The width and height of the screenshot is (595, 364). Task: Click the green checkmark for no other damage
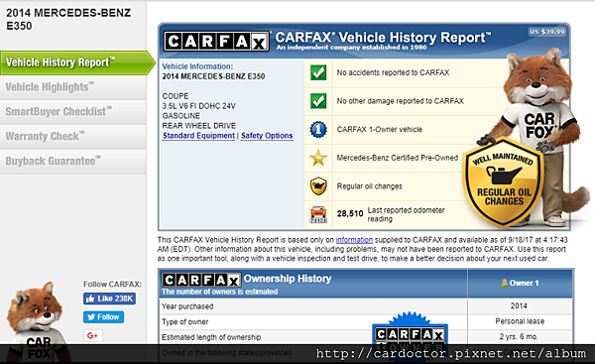[x=318, y=101]
